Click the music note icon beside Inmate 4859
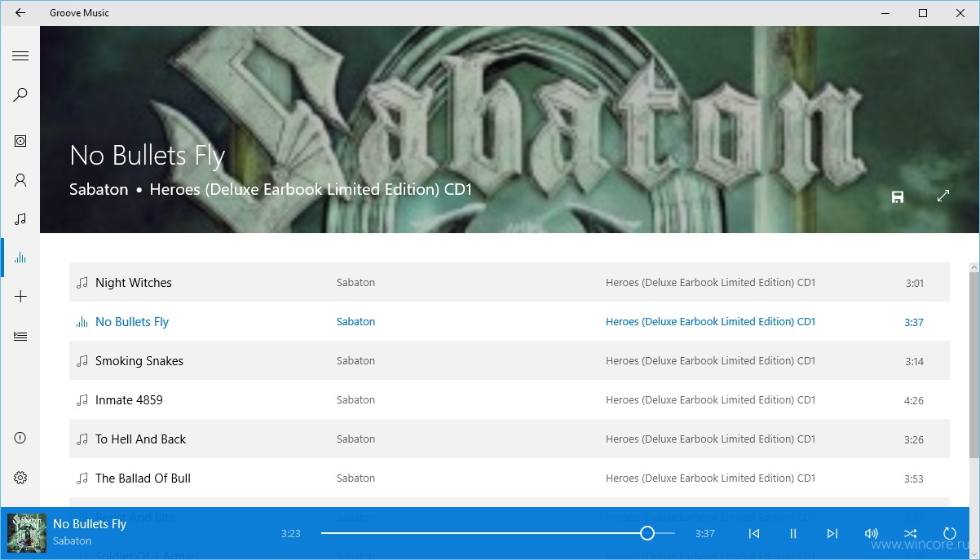 click(x=82, y=400)
